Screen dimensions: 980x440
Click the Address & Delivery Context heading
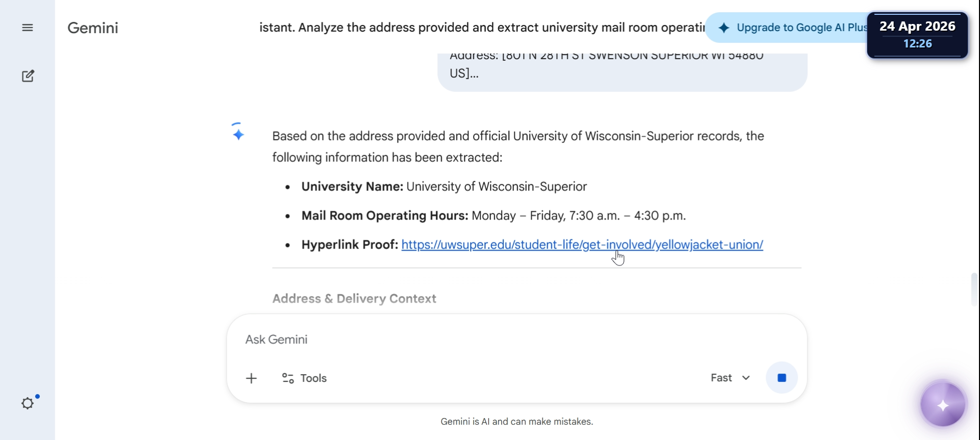(x=354, y=299)
